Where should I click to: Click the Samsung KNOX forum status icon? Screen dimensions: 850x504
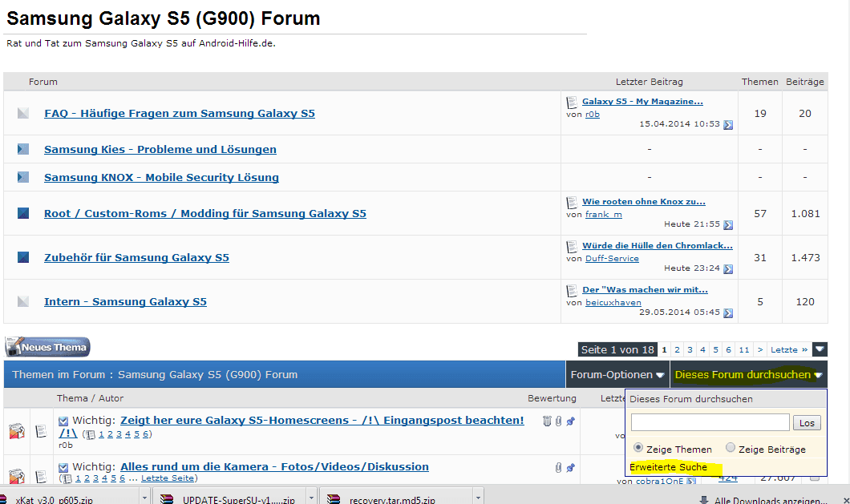pos(22,176)
